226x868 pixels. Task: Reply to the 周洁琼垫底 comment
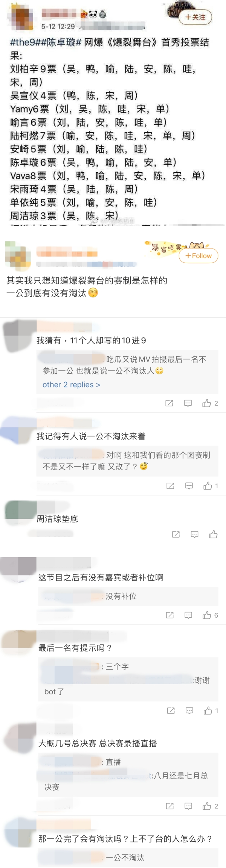click(x=194, y=535)
